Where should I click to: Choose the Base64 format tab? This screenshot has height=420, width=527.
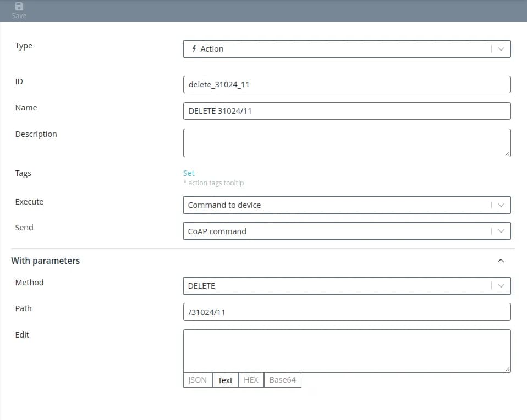(282, 380)
